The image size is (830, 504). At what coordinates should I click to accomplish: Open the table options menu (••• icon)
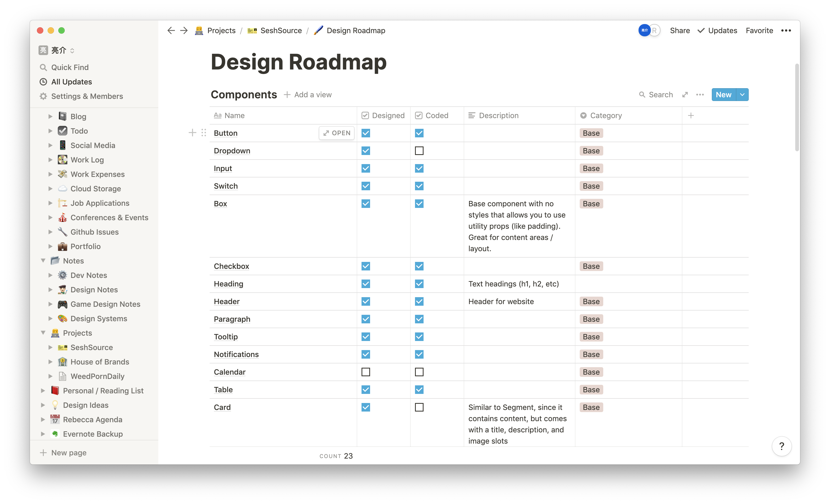click(700, 95)
